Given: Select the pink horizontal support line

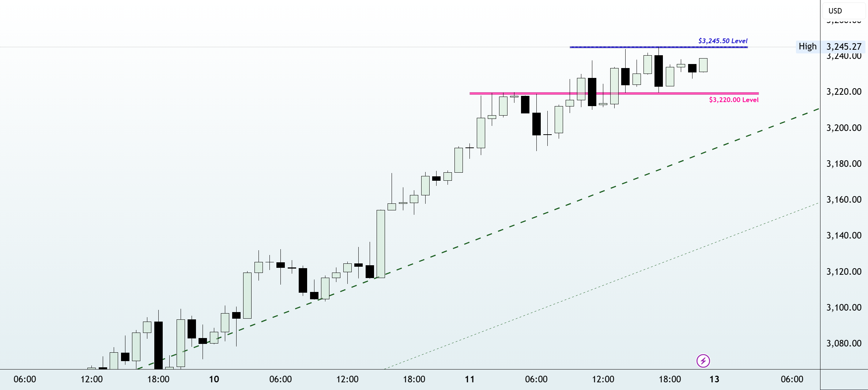Looking at the screenshot, I should click(x=614, y=94).
